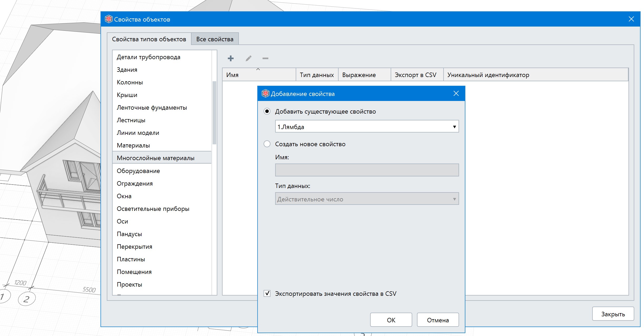Click the object types list scrollbar

pyautogui.click(x=214, y=113)
